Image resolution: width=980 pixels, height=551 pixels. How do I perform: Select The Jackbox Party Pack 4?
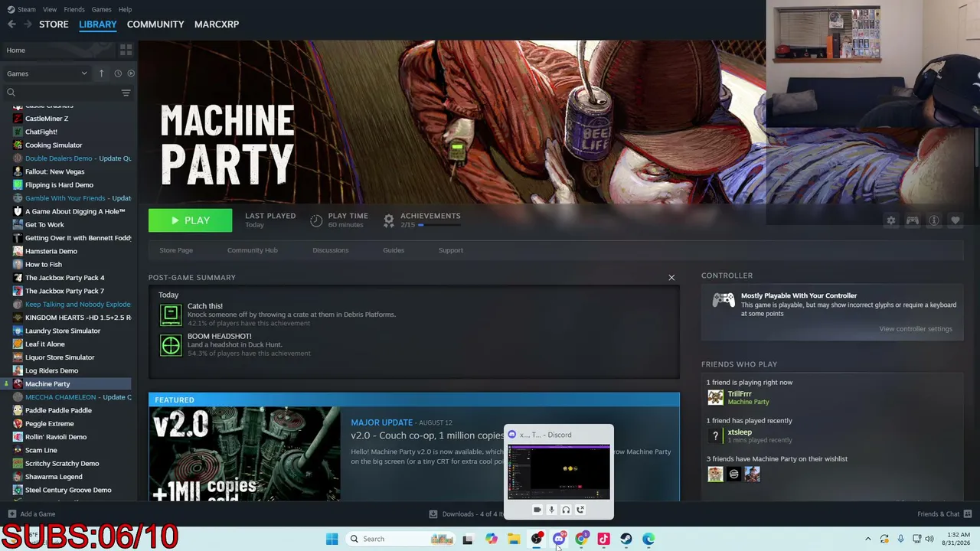[x=64, y=278]
